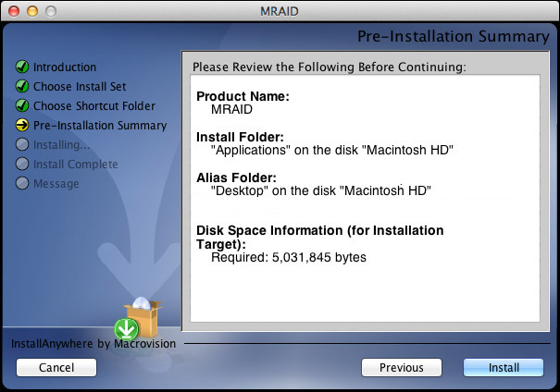This screenshot has width=560, height=392.
Task: Click the gray circle next to Install Complete
Action: [x=22, y=164]
